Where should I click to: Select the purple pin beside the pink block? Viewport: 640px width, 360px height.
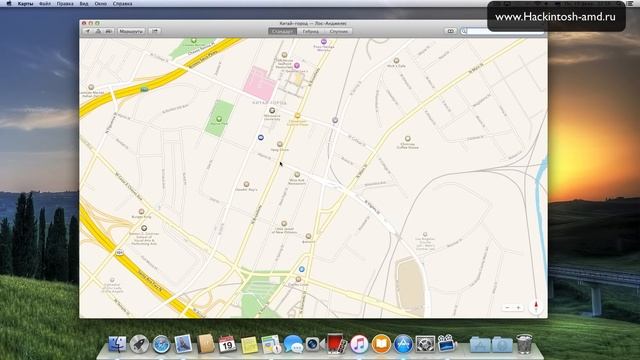coord(297,65)
